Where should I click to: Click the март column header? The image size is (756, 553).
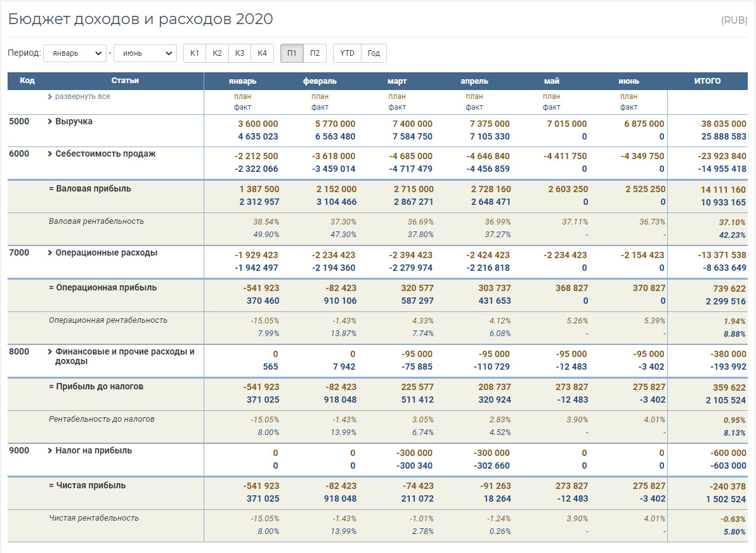[397, 81]
